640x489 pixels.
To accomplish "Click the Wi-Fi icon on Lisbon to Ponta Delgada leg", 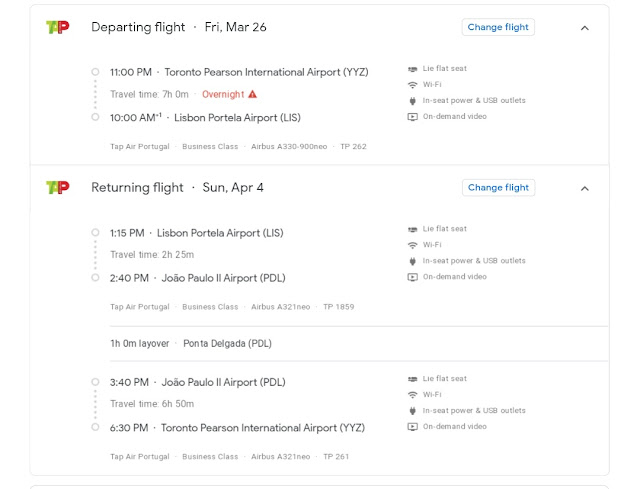I will (412, 245).
